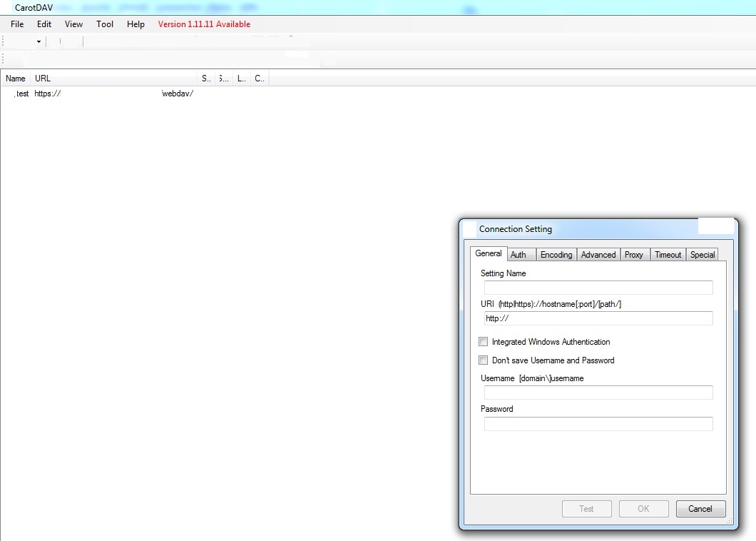Viewport: 756px width, 541px height.
Task: Focus the Setting Name input field
Action: pos(598,288)
